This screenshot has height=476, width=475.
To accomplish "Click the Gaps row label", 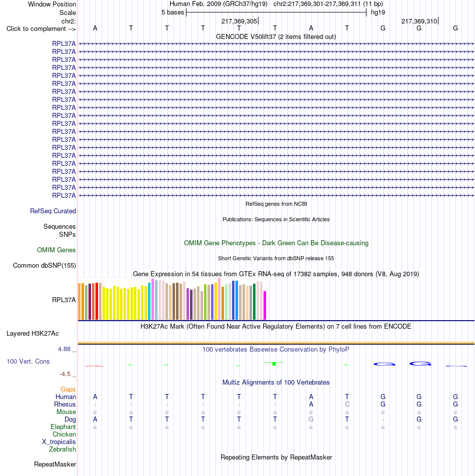I will click(x=68, y=389).
